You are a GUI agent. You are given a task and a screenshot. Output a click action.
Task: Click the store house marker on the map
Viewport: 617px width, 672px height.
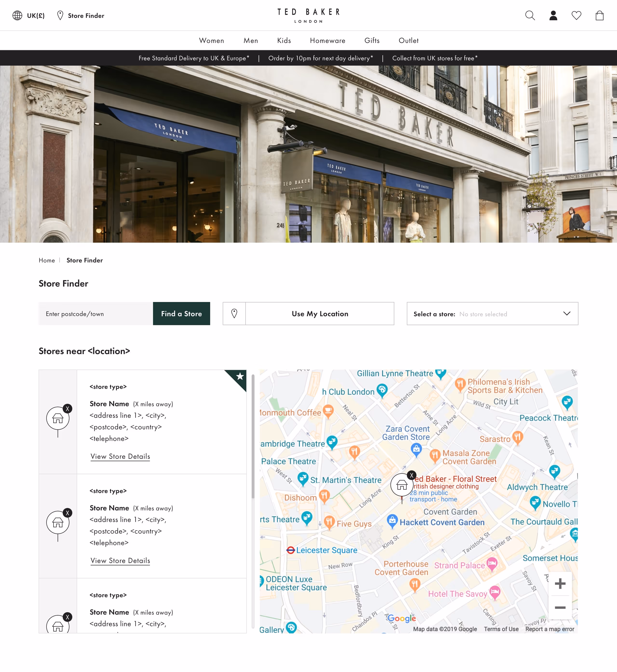402,485
